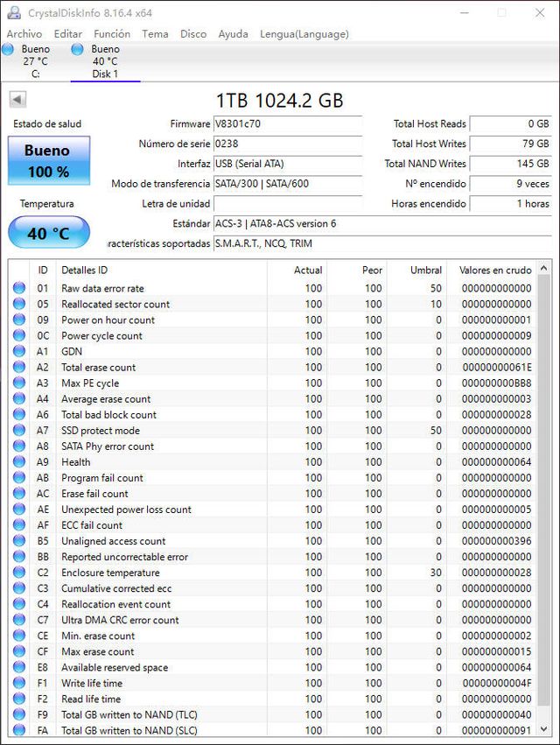Click the Firmware value field V8301c70
The height and width of the screenshot is (745, 560).
(x=287, y=124)
